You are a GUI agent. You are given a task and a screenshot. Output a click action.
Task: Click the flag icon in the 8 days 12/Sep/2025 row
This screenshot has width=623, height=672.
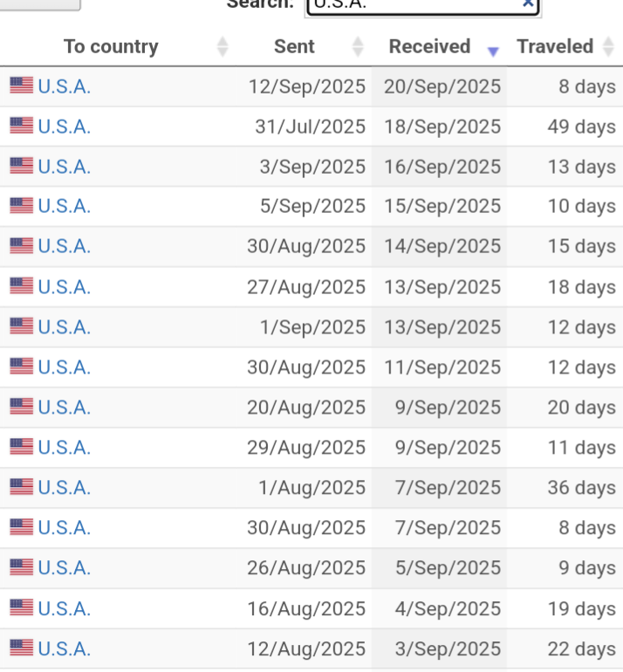coord(22,86)
